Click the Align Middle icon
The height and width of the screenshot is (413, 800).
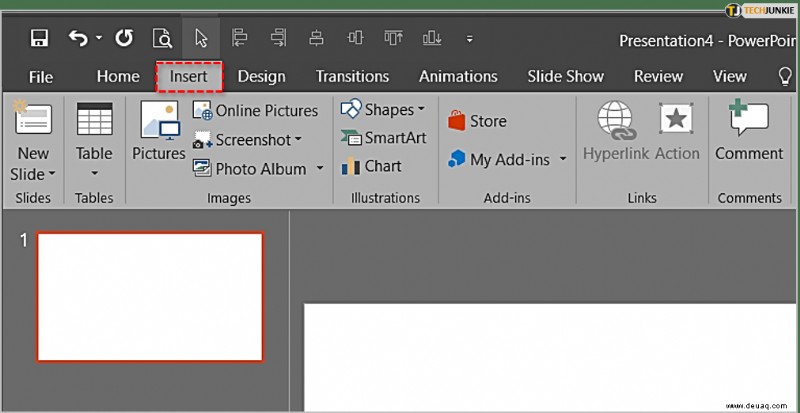pyautogui.click(x=355, y=38)
